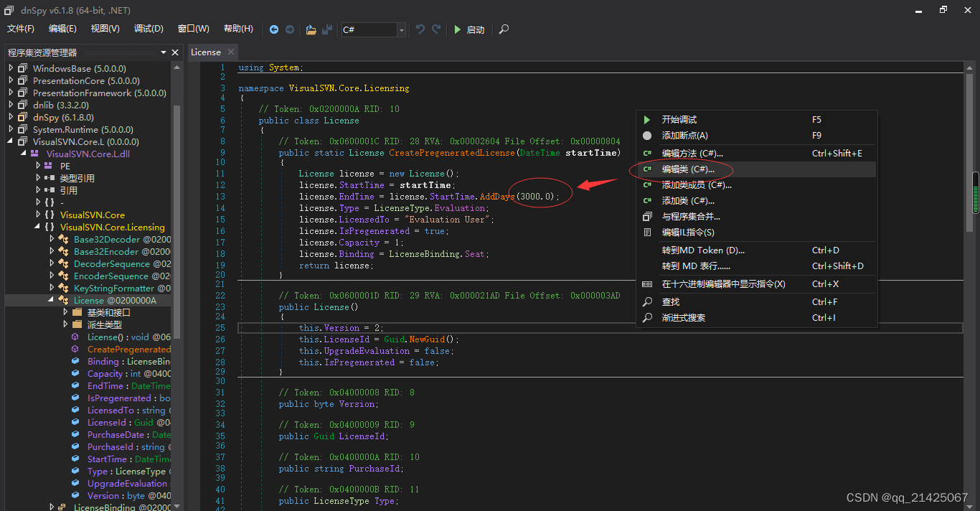
Task: Navigate forward with the forward arrow
Action: (x=290, y=29)
